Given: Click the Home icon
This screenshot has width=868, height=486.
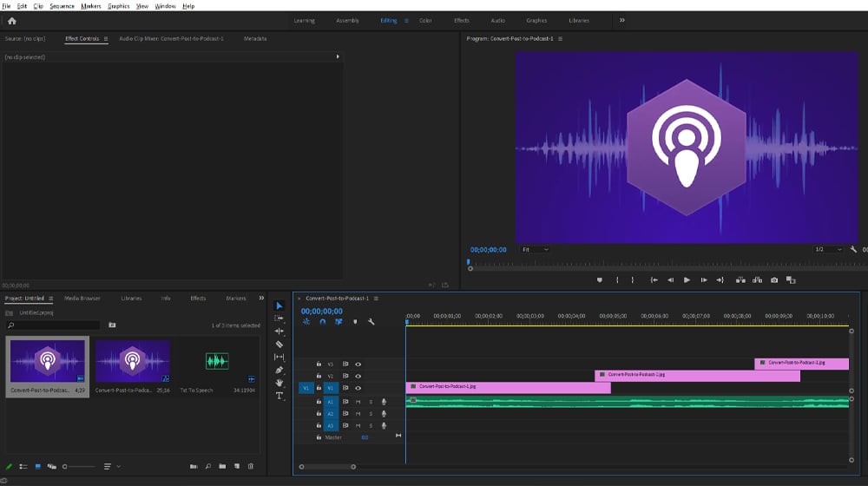Looking at the screenshot, I should 11,21.
